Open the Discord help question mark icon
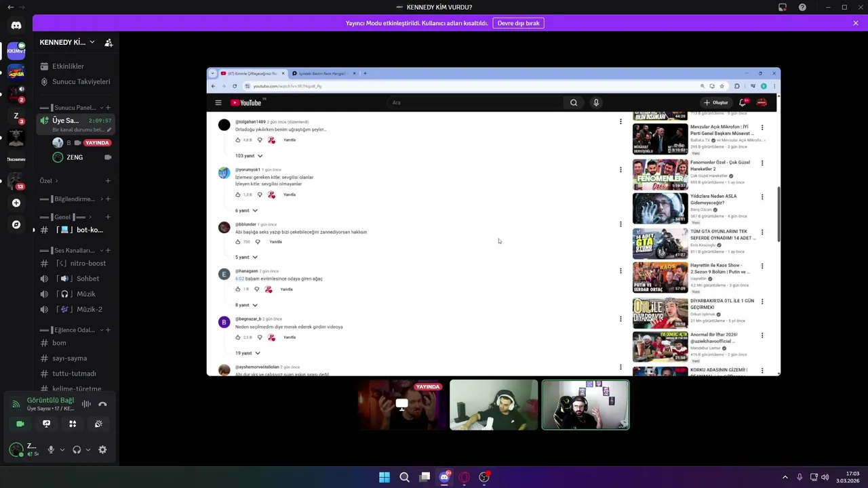The width and height of the screenshot is (868, 488). click(x=802, y=7)
